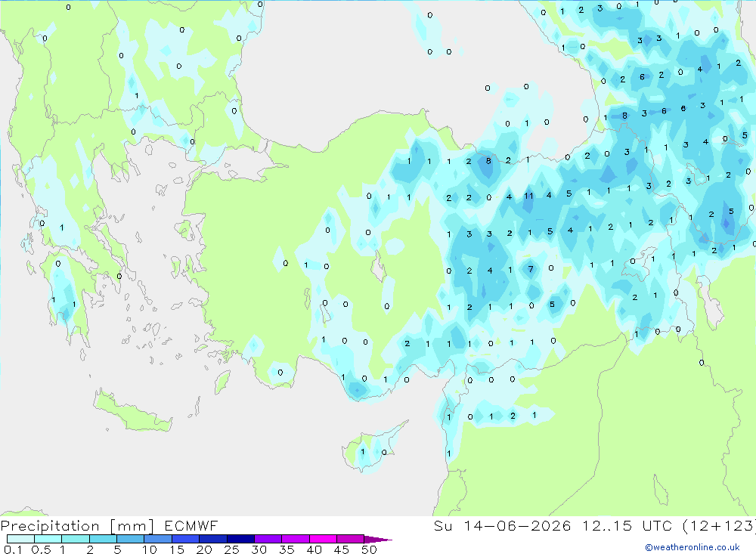Click the legend label 10
The height and width of the screenshot is (554, 756).
150,549
